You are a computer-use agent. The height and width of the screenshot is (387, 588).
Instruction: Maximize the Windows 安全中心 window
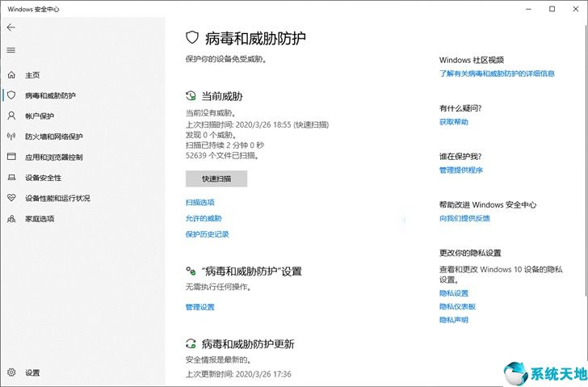click(552, 9)
